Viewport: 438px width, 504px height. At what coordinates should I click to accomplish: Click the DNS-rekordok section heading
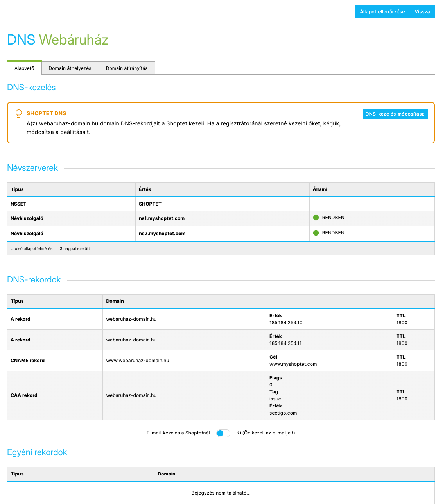[34, 280]
